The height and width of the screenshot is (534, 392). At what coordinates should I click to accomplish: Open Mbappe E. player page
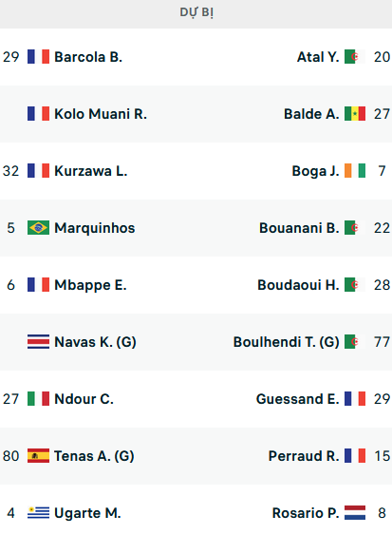coord(90,285)
